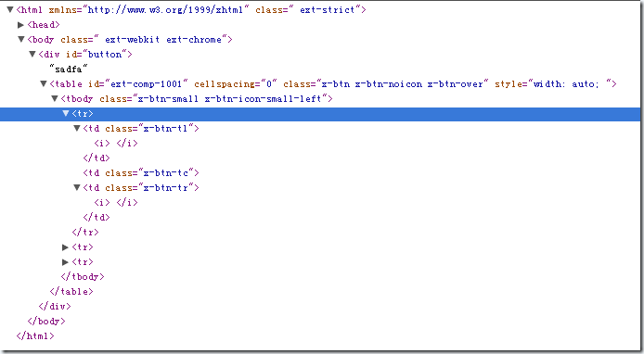Select the i element under x-btn-tr
This screenshot has height=354, width=644.
click(116, 202)
